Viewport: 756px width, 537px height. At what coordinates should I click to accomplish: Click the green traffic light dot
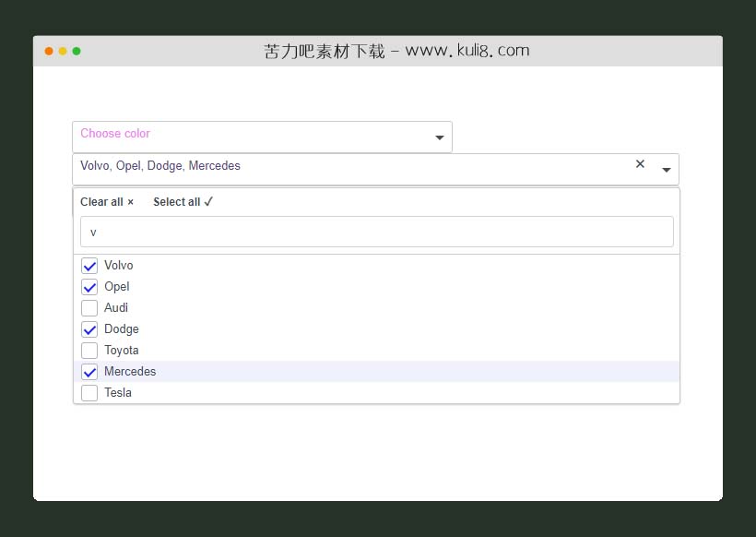[76, 53]
